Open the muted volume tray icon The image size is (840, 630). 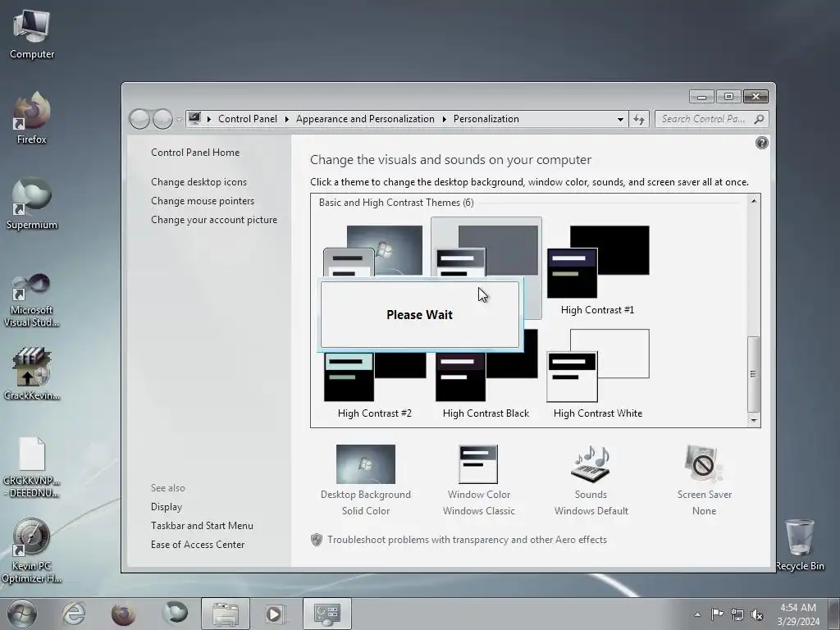click(x=757, y=614)
